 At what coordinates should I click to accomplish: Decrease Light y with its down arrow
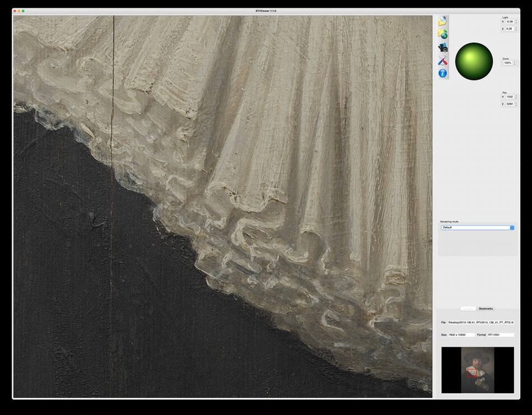pyautogui.click(x=516, y=30)
